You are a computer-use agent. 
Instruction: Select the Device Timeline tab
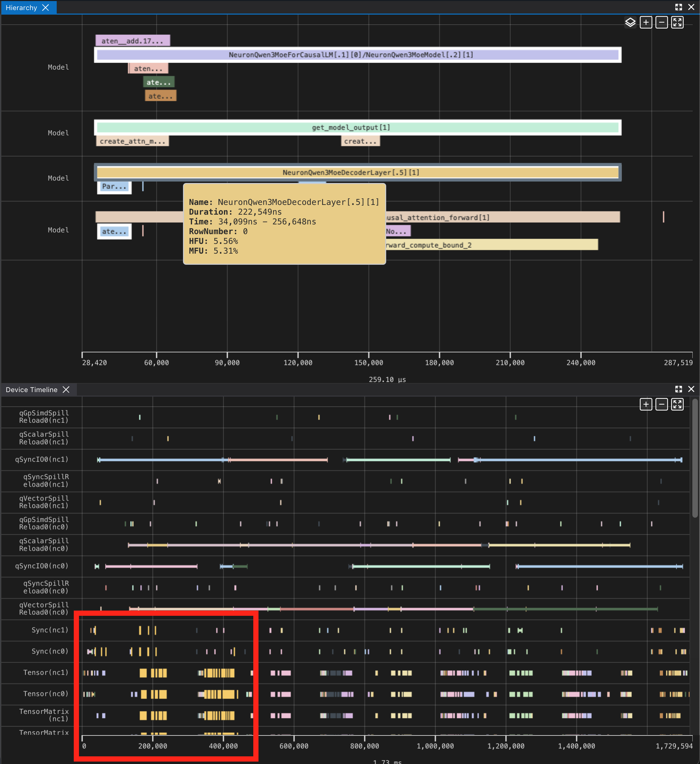31,390
